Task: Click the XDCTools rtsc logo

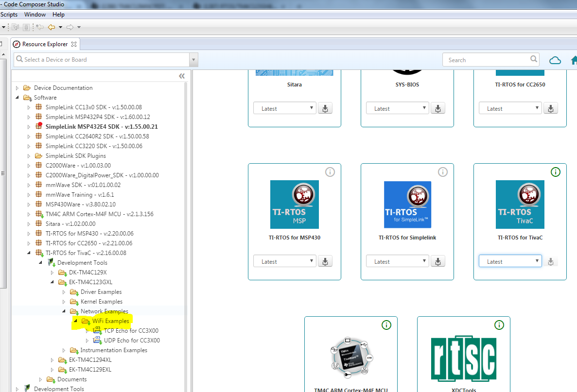Action: [x=464, y=358]
